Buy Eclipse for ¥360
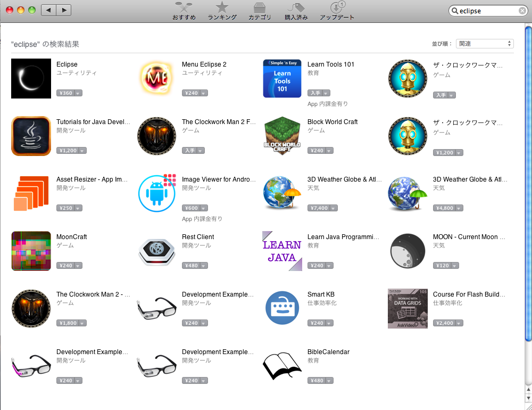This screenshot has height=410, width=532. click(66, 93)
